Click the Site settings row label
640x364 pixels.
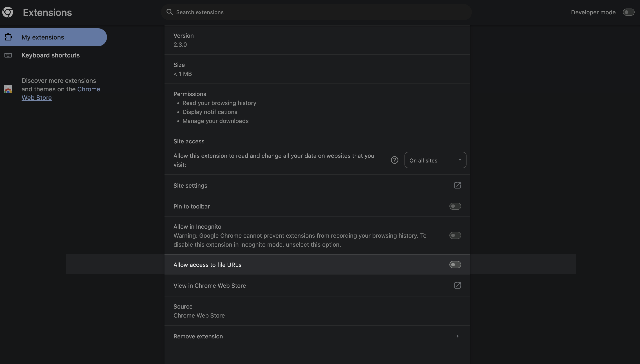click(190, 186)
